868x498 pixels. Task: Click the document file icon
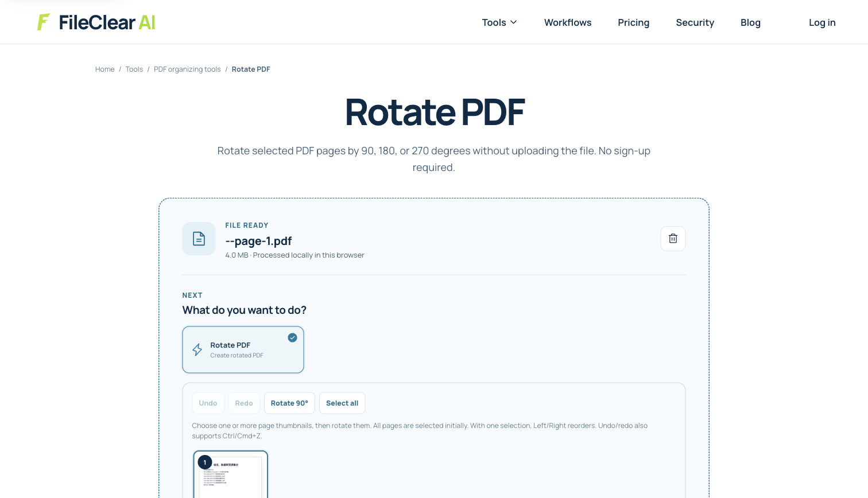tap(199, 239)
